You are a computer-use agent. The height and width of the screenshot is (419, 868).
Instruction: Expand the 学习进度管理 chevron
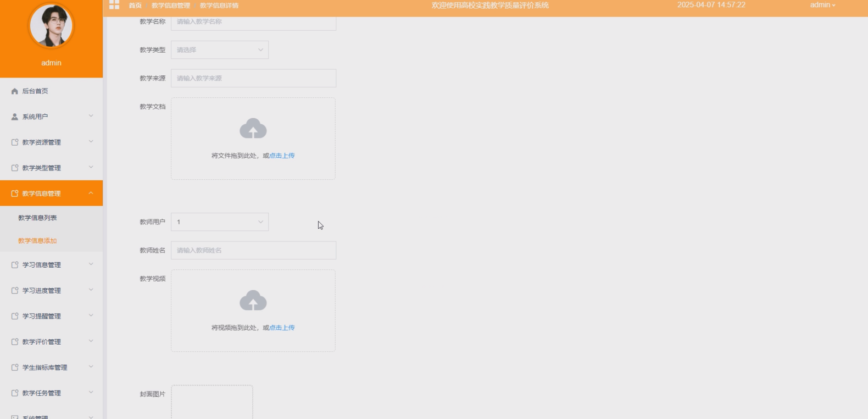[91, 290]
